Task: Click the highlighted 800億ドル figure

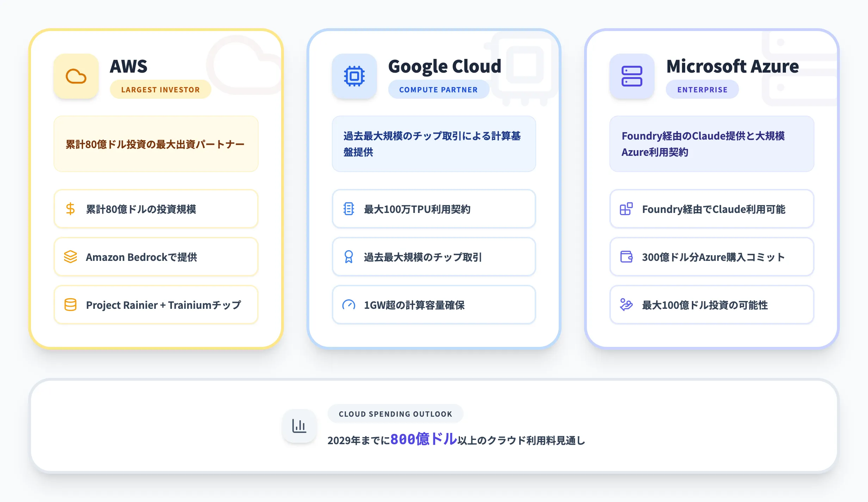Action: click(423, 439)
